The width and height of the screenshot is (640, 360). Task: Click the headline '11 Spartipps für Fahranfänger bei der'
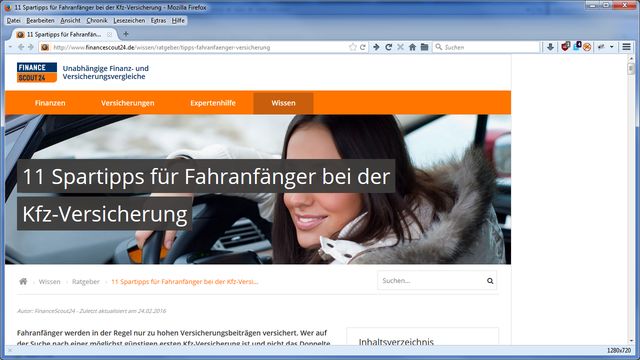click(x=206, y=176)
